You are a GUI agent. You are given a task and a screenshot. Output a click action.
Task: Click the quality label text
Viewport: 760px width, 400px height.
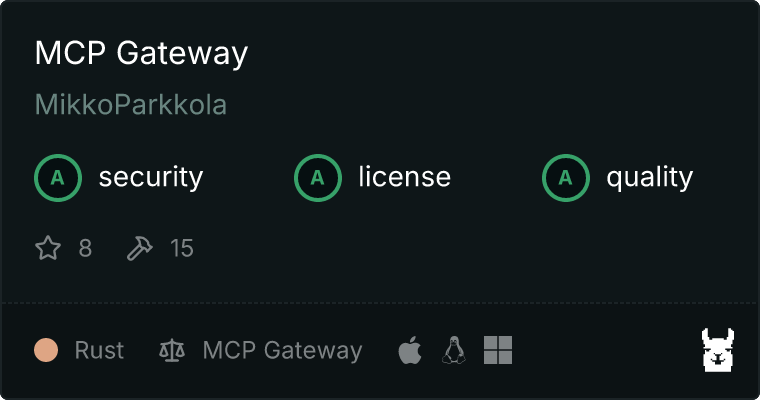click(650, 178)
